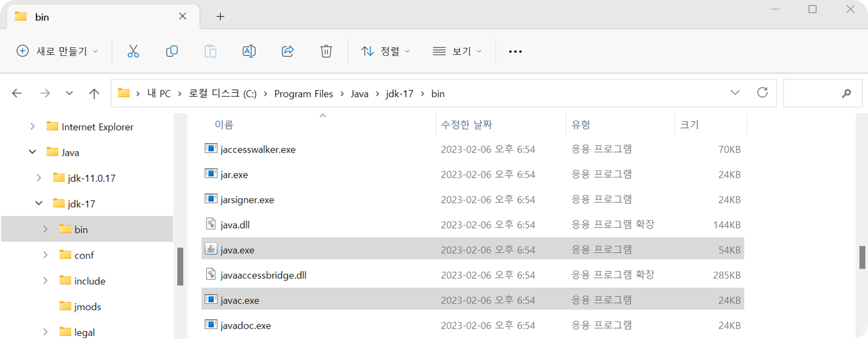The height and width of the screenshot is (339, 868).
Task: Click the jaccesswalker.exe file icon
Action: pos(211,148)
